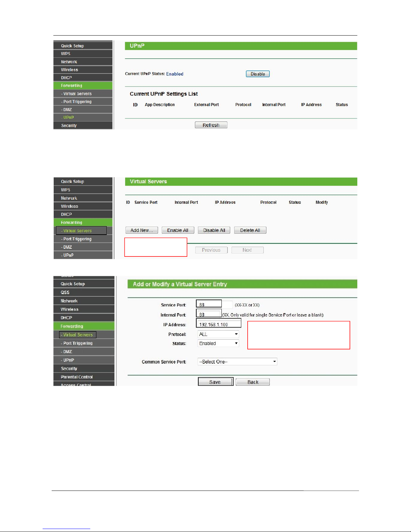Open QSS in the sidebar menu

point(84,292)
